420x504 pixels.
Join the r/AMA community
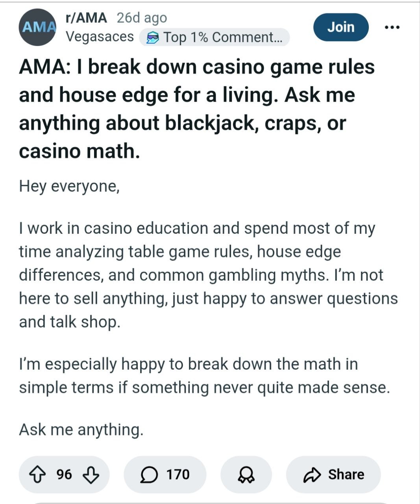(341, 27)
